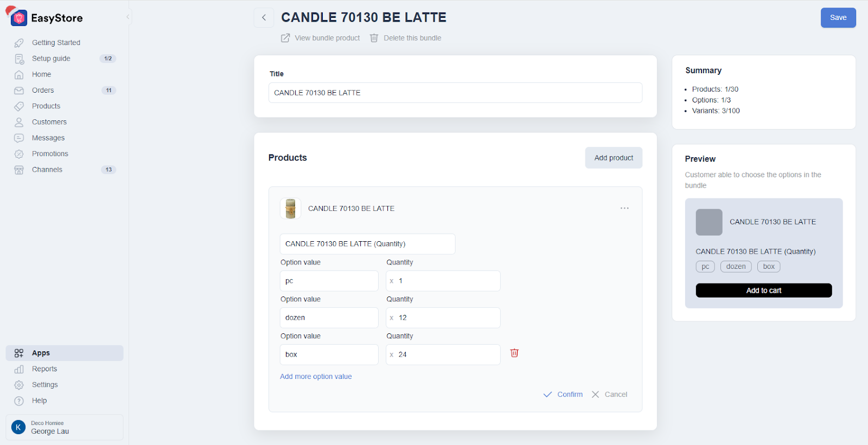This screenshot has width=868, height=445.
Task: Confirm the option changes
Action: click(563, 395)
